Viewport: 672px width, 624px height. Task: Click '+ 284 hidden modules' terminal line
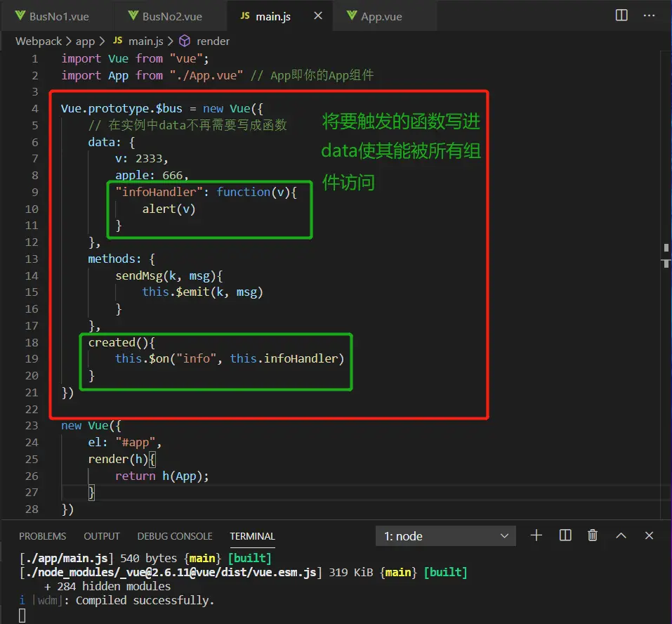(107, 586)
